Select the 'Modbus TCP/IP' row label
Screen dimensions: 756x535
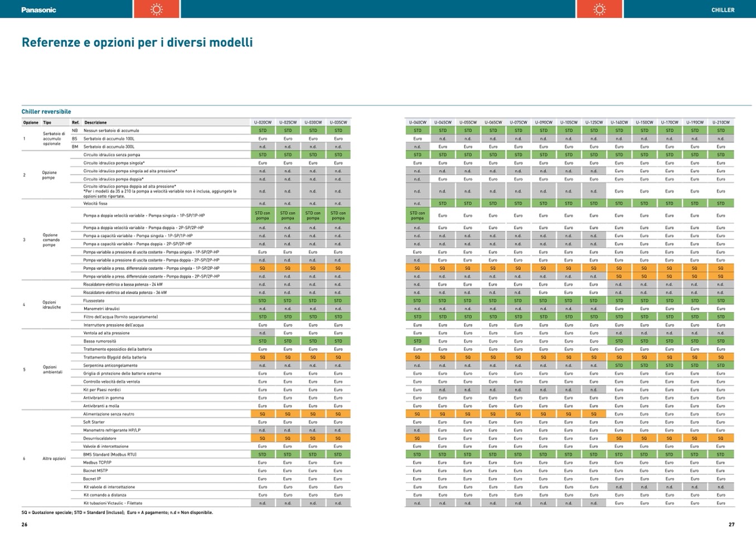click(97, 462)
